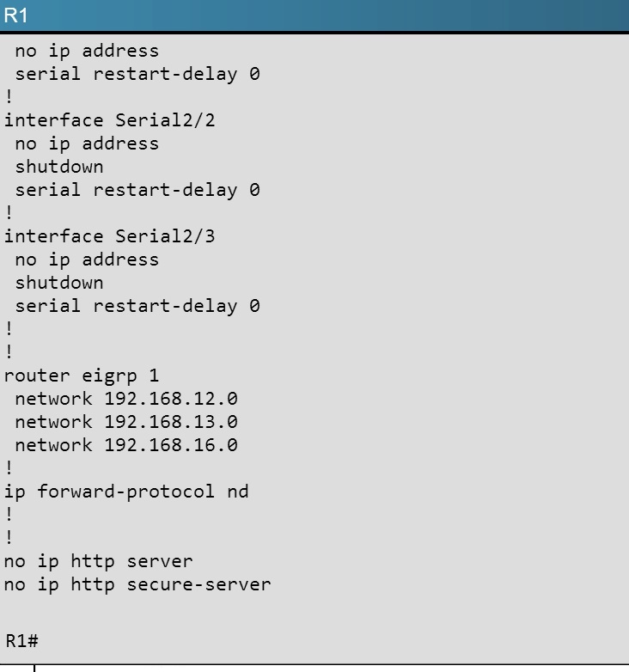
Task: Click the 'ip forward-protocol nd' line
Action: click(126, 492)
